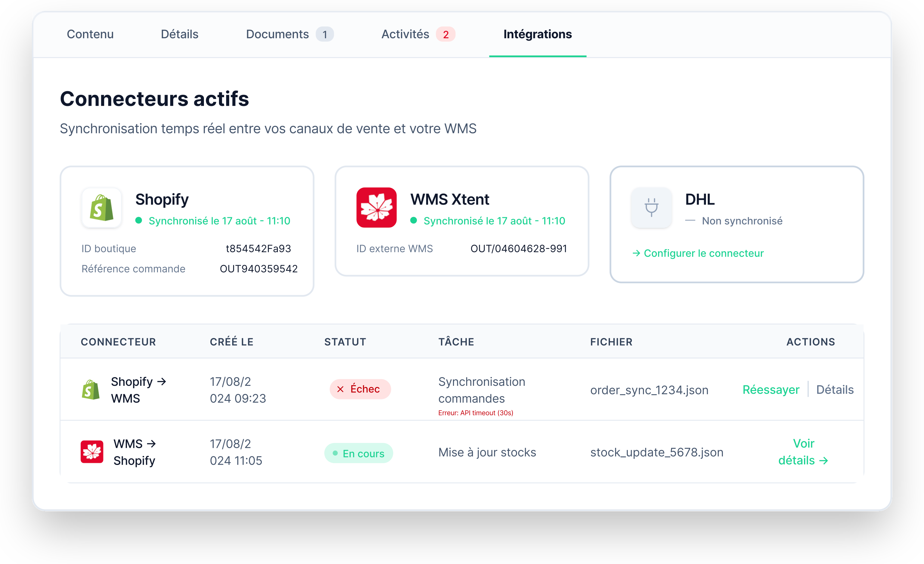The image size is (924, 564).
Task: Click the DHL plug icon
Action: (x=651, y=208)
